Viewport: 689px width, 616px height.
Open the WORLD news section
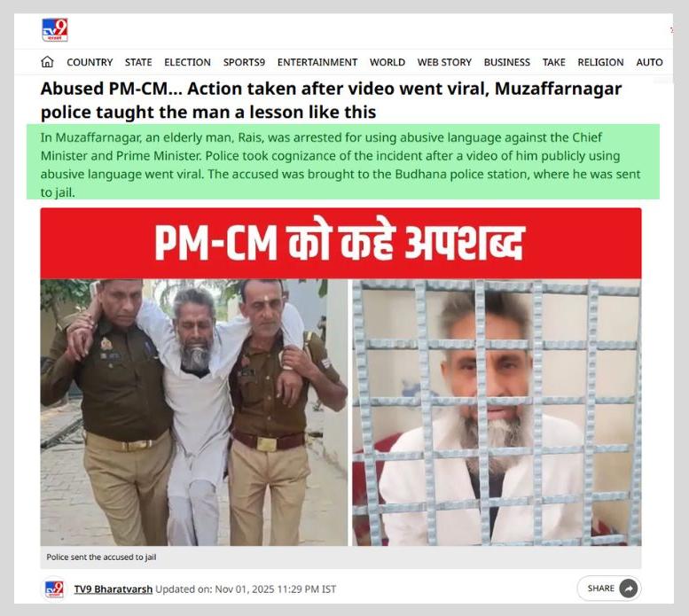[x=388, y=62]
